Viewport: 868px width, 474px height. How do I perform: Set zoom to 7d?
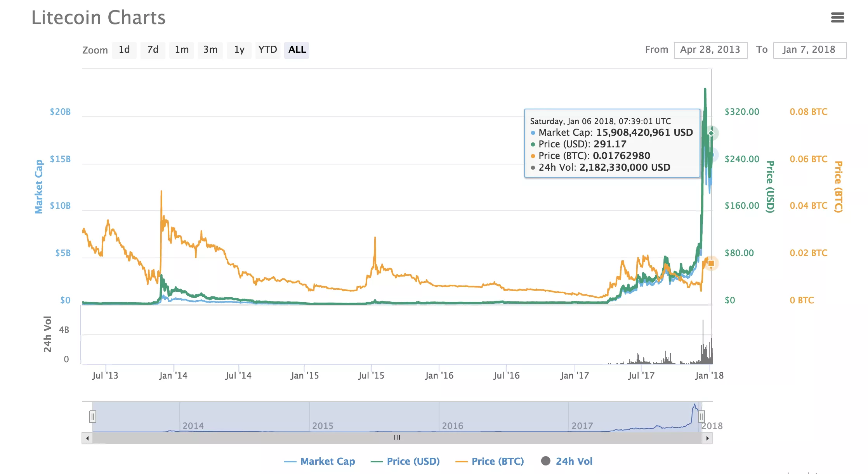pos(153,50)
